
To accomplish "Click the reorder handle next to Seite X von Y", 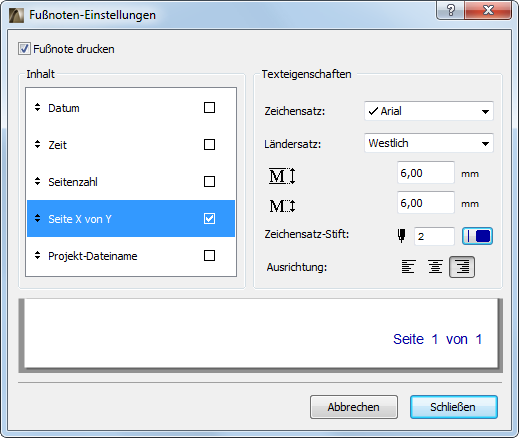I will (x=37, y=218).
